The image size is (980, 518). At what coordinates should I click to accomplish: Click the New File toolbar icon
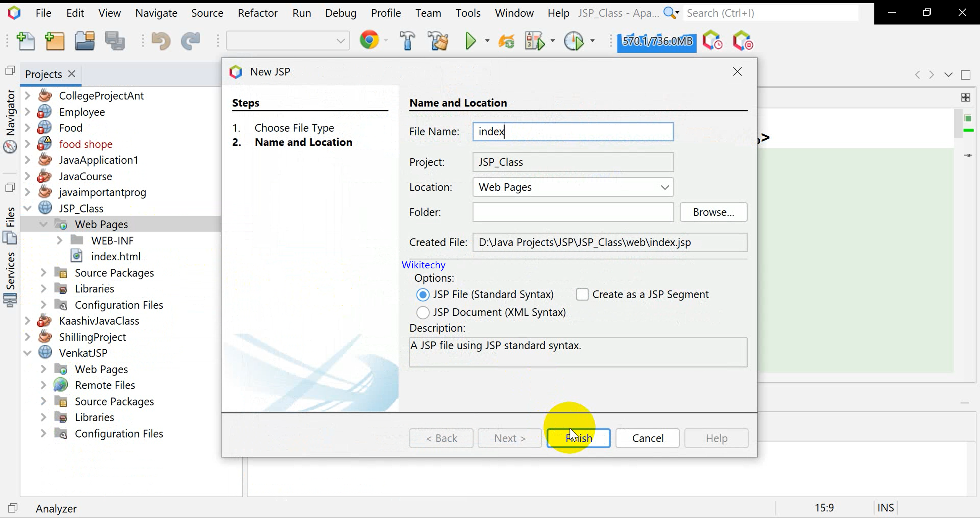(x=26, y=41)
